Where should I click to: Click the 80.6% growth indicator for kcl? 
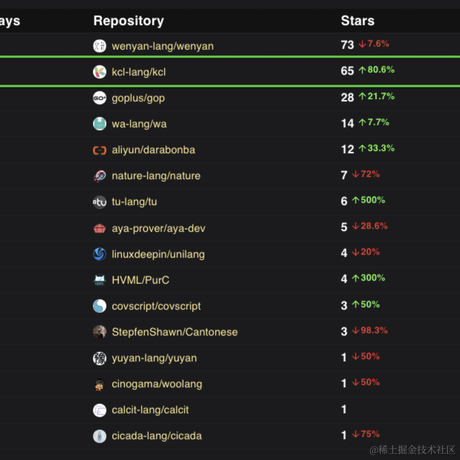point(377,70)
